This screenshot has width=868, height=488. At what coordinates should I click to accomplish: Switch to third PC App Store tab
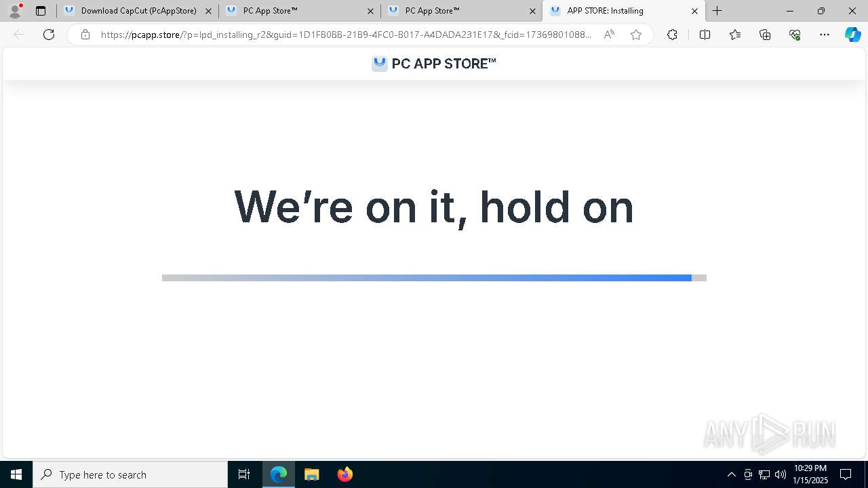462,11
